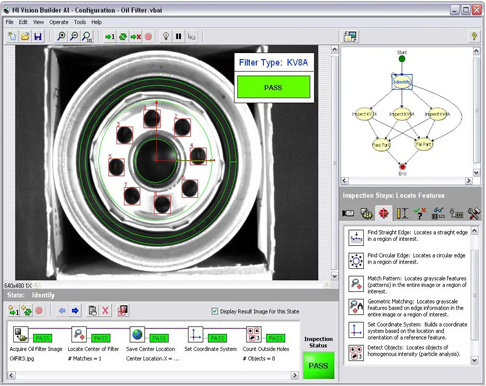Open the View menu
Viewport: 486px width, 386px height.
pos(38,22)
